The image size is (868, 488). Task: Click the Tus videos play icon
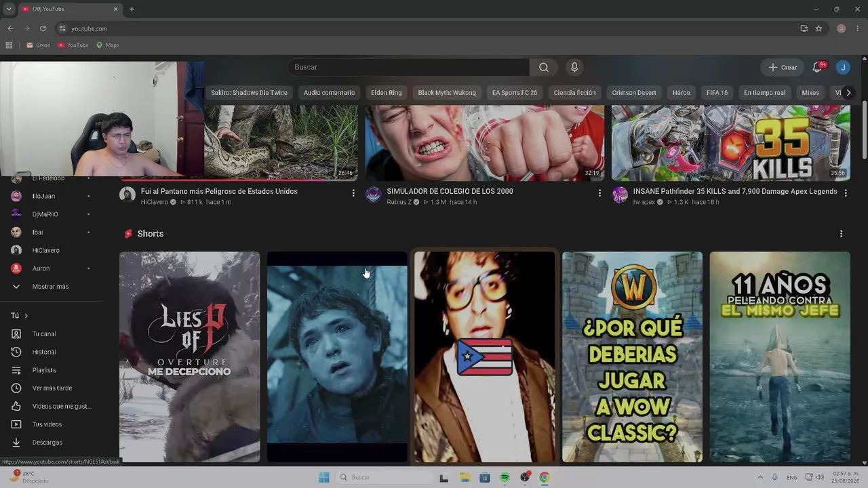16,424
